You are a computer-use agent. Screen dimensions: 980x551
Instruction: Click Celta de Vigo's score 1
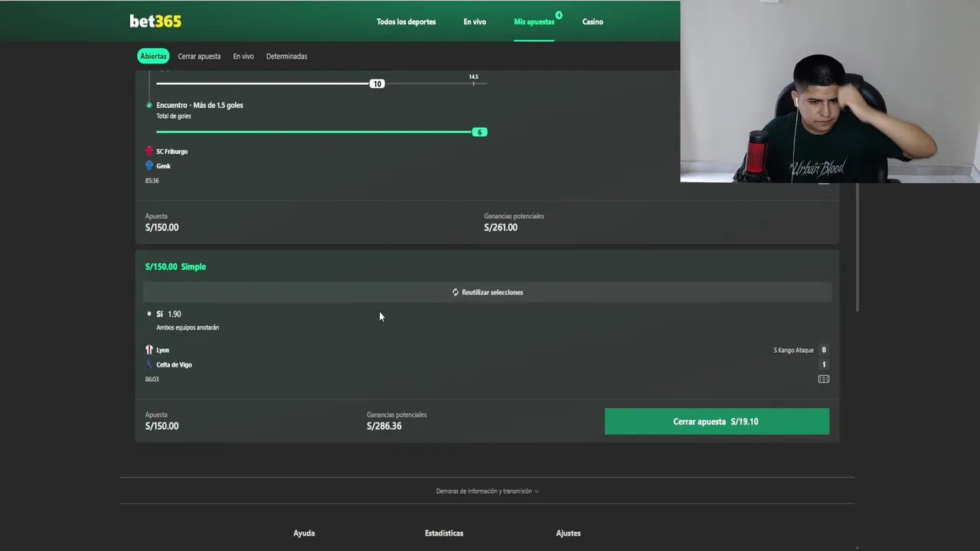(824, 364)
